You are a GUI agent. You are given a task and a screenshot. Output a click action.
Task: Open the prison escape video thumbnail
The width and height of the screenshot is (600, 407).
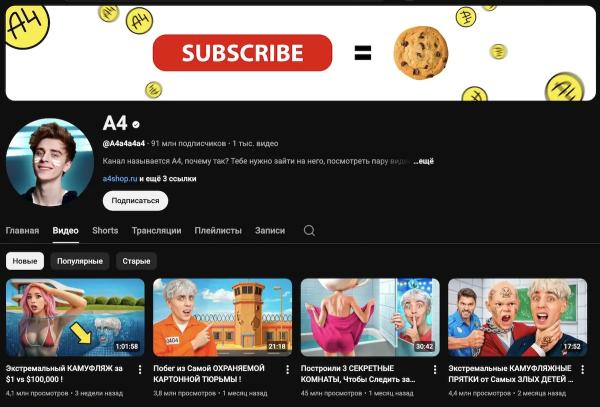222,317
